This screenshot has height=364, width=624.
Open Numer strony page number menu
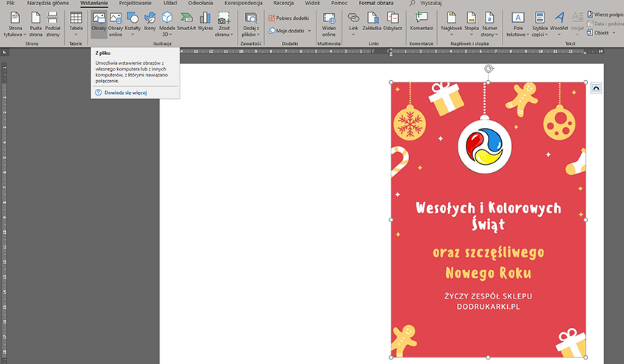coord(489,24)
